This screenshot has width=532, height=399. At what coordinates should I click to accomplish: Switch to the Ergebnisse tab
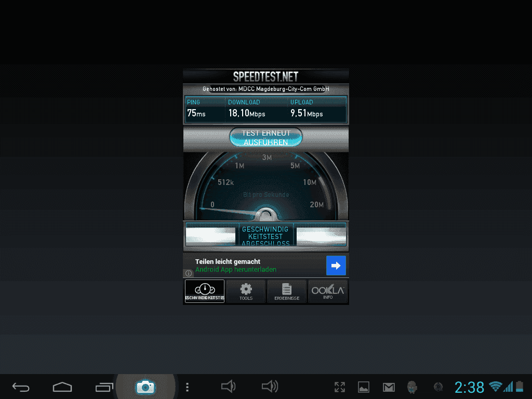[x=287, y=291]
